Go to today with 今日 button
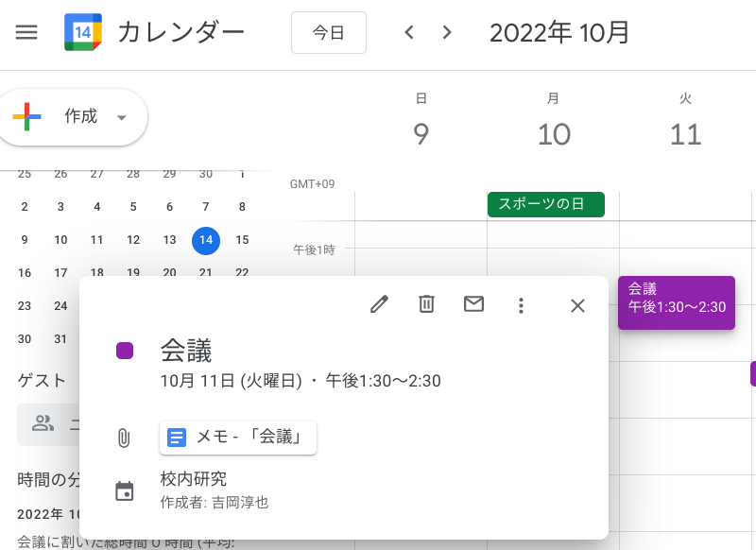The height and width of the screenshot is (550, 756). [328, 32]
